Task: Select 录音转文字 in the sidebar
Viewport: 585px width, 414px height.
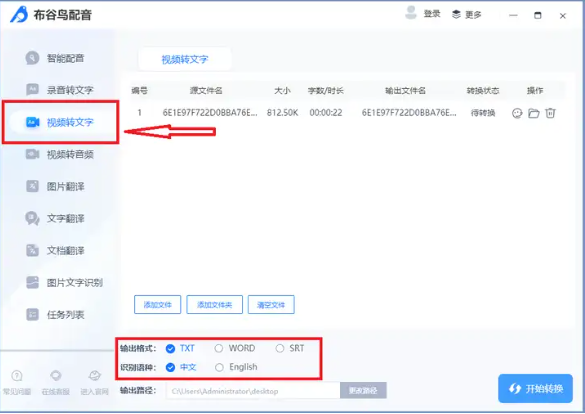Action: tap(60, 90)
